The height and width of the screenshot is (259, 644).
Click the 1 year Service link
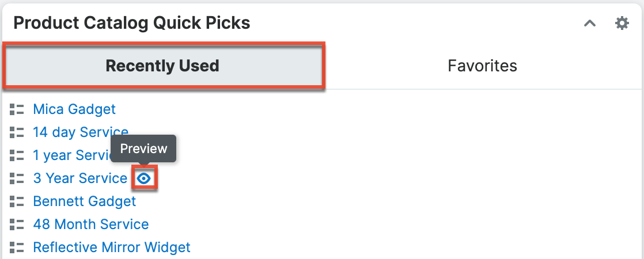coord(72,155)
